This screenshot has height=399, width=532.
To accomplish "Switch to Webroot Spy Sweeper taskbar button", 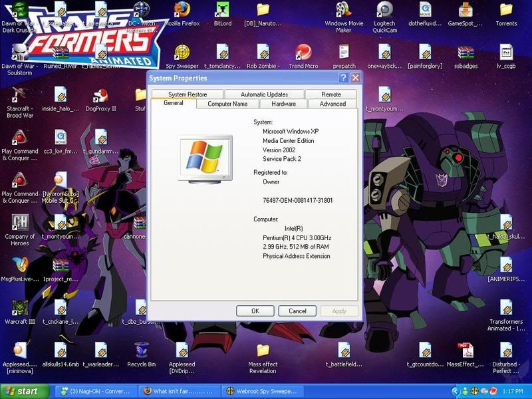I will (262, 391).
